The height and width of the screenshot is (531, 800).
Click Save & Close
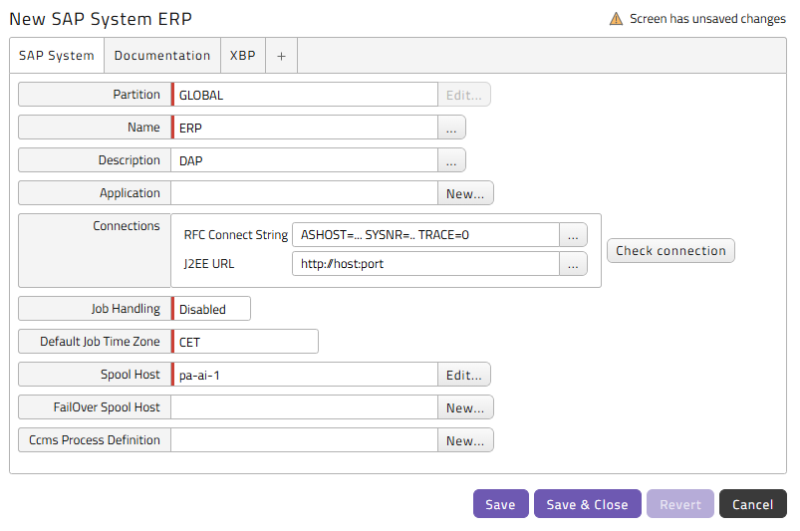point(587,504)
